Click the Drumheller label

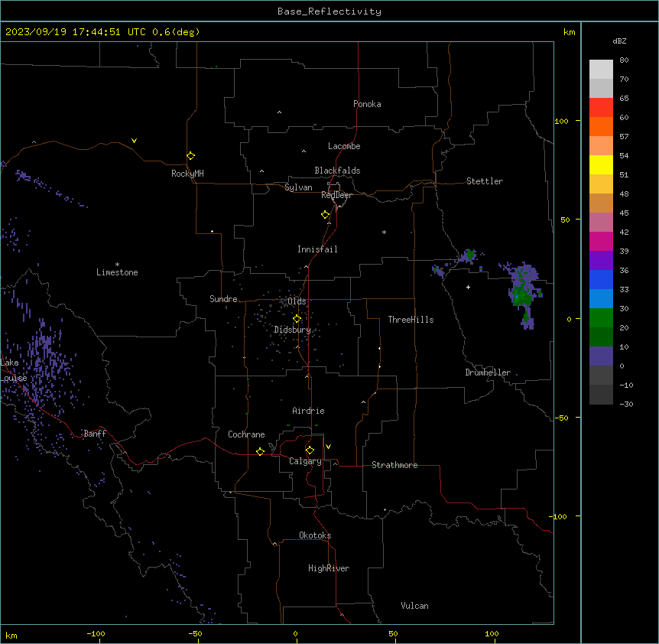click(488, 372)
